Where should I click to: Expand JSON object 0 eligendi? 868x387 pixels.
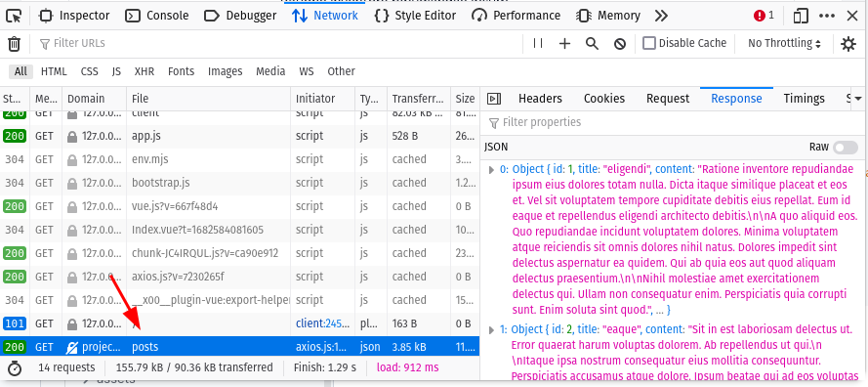(491, 170)
